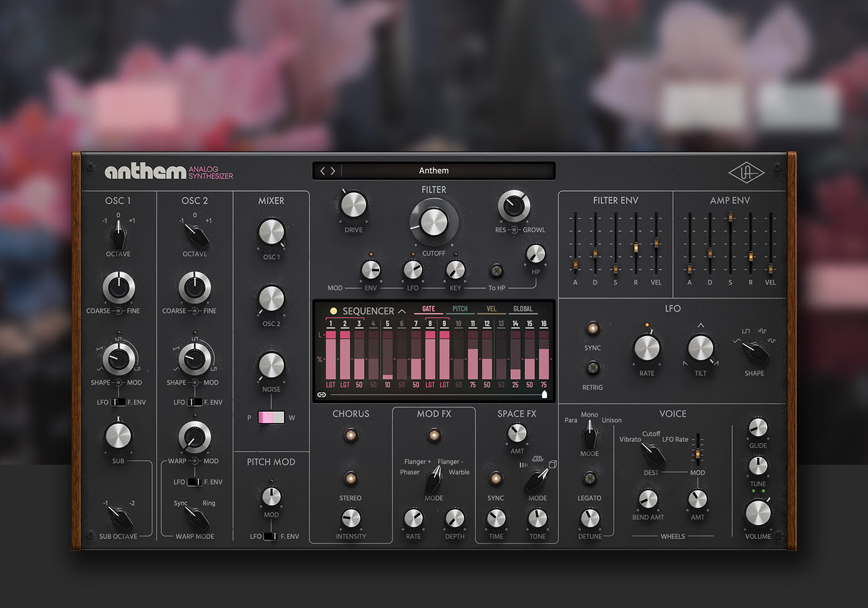This screenshot has width=868, height=608.
Task: Toggle OSC 1 LFO / F. ENV switch
Action: click(x=118, y=402)
